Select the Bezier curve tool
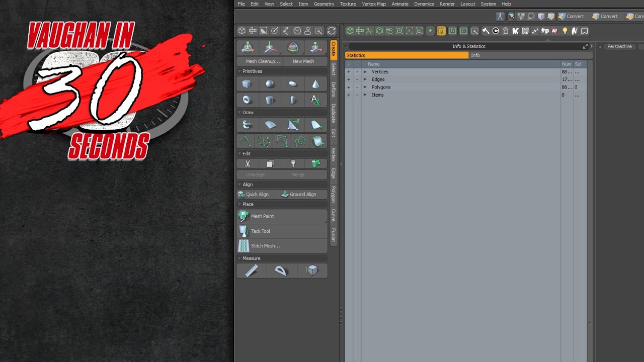The height and width of the screenshot is (362, 644). (x=263, y=141)
